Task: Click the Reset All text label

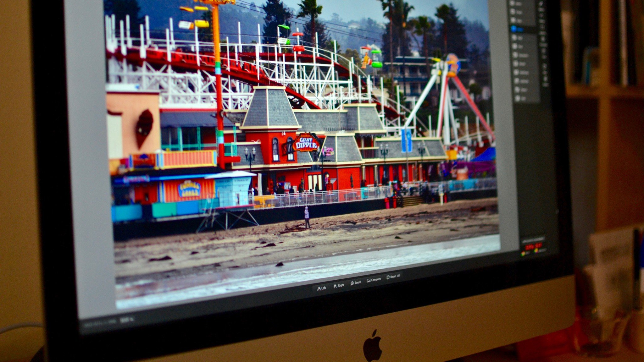Action: pos(395,276)
